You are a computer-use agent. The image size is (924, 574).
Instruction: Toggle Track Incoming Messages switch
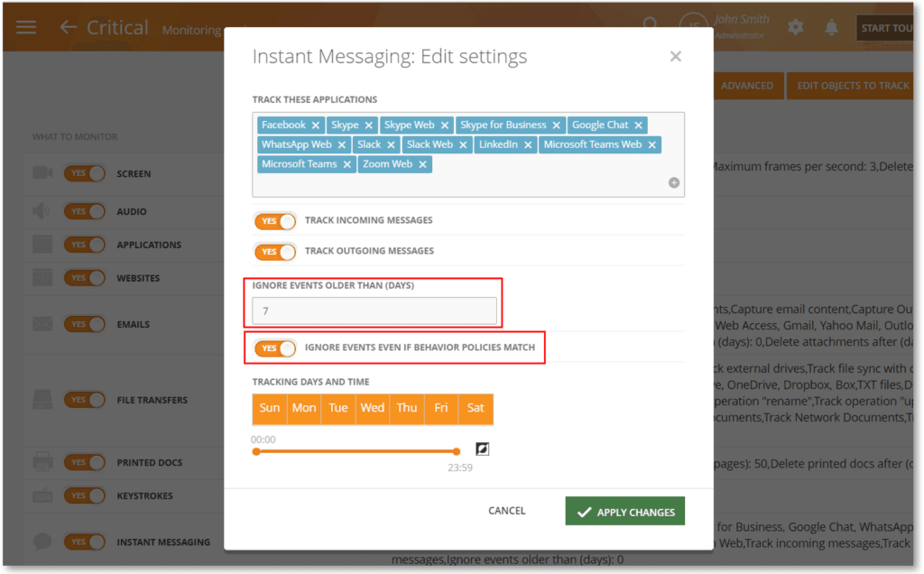tap(275, 221)
